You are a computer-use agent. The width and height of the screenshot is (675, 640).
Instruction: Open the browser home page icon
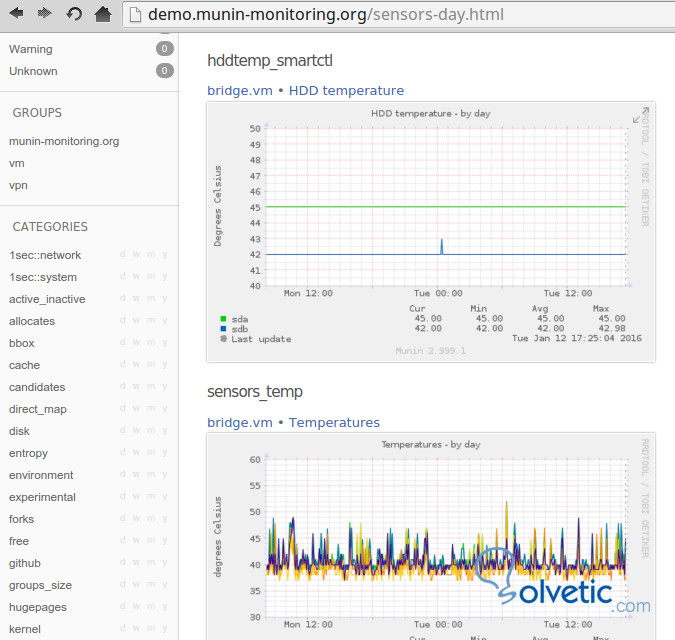tap(103, 14)
